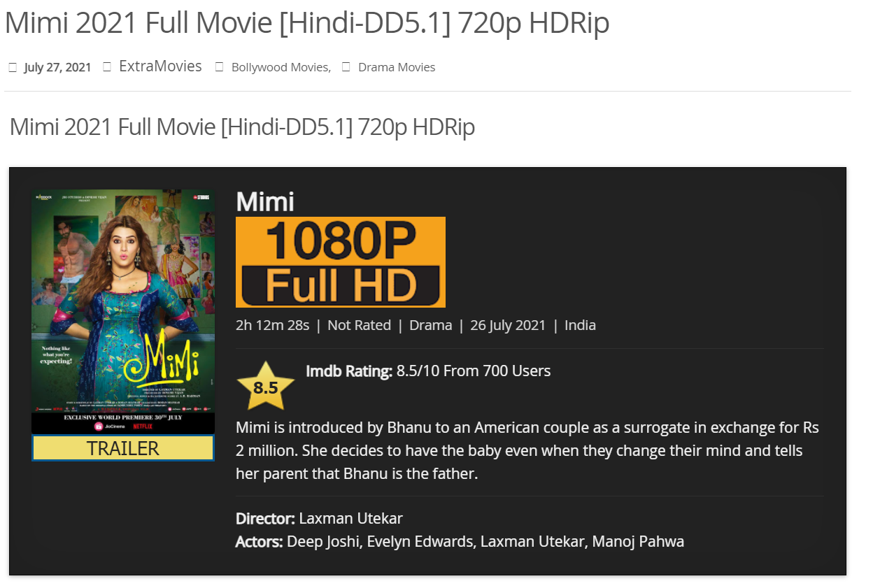Viewport: 894px width, 588px height.
Task: Click the author icon beside ExtraMovies
Action: point(107,67)
